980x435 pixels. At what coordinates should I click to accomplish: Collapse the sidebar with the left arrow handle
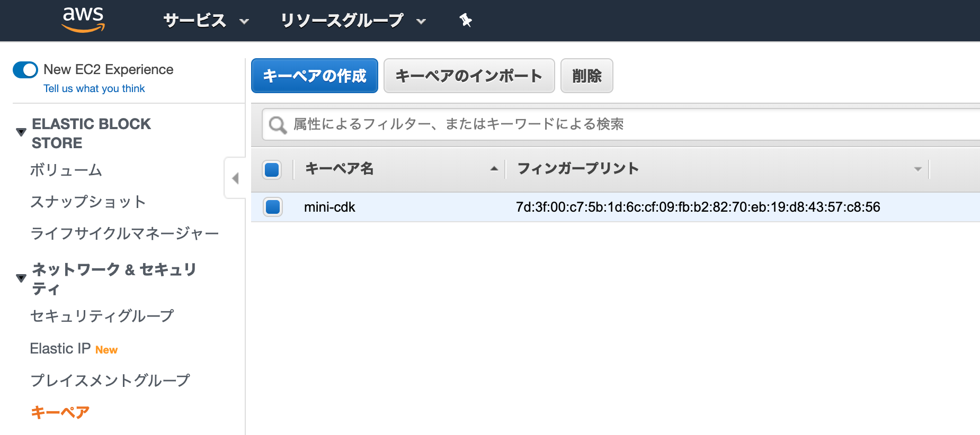point(235,178)
